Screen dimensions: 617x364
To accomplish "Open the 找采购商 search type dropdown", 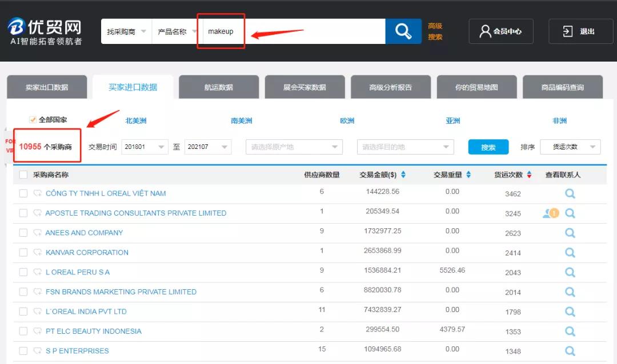I will coord(126,31).
